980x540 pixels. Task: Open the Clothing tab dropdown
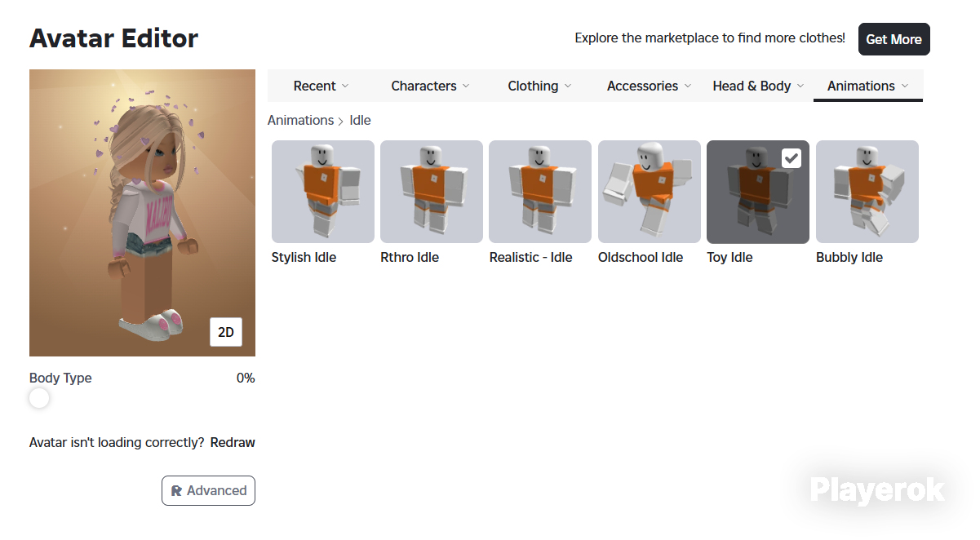(539, 86)
